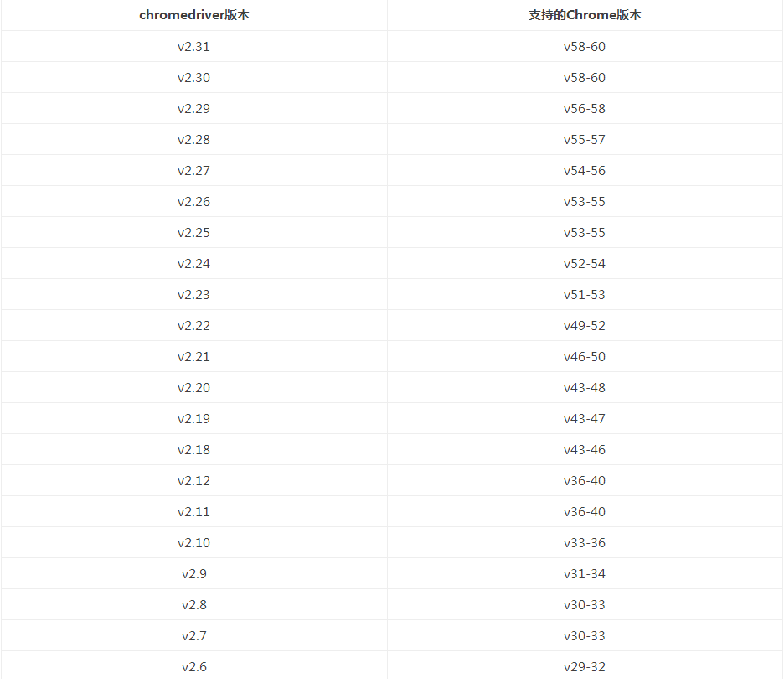Click the v51-53 Chrome version cell
This screenshot has height=688, width=784.
[584, 295]
